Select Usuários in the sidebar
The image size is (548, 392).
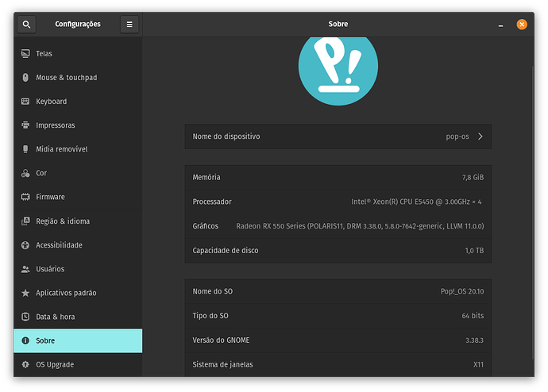tap(50, 269)
